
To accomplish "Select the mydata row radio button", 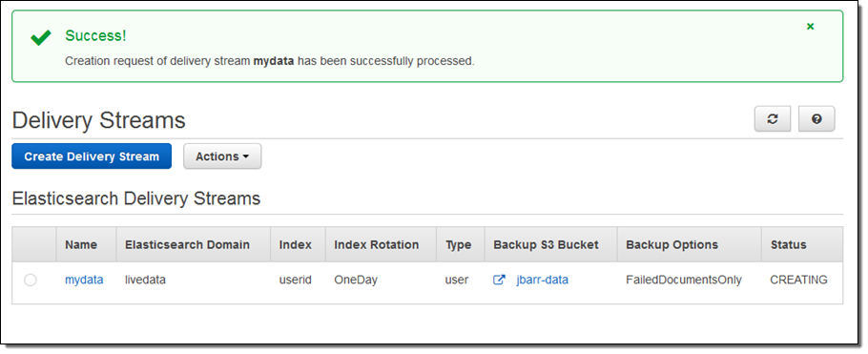I will (31, 280).
